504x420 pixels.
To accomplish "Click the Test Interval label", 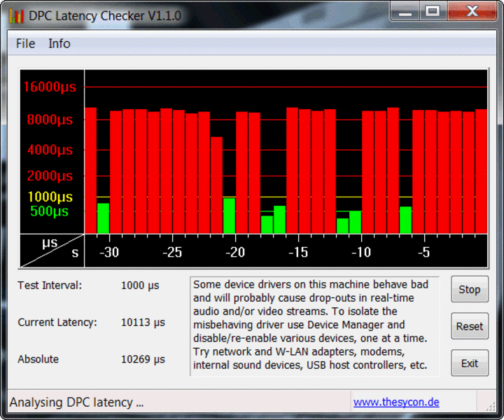I will tap(50, 286).
